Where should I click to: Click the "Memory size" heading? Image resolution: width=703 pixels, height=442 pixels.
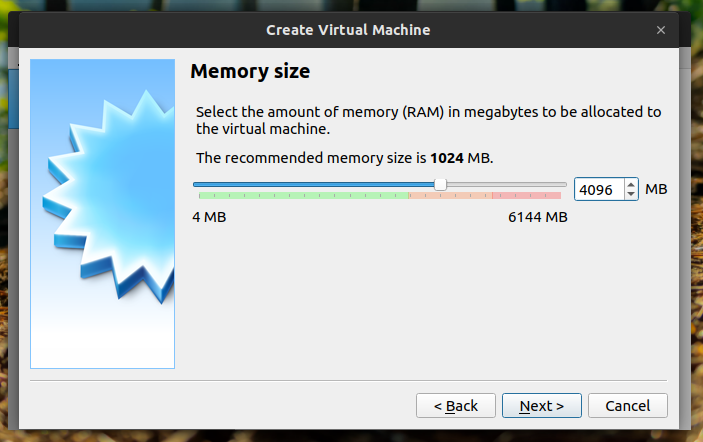point(250,72)
